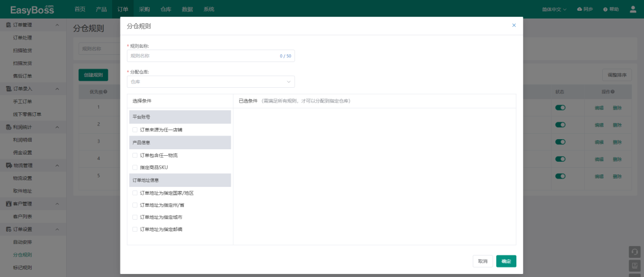This screenshot has width=644, height=277.
Task: Check 指定商品SKU condition
Action: click(x=135, y=167)
